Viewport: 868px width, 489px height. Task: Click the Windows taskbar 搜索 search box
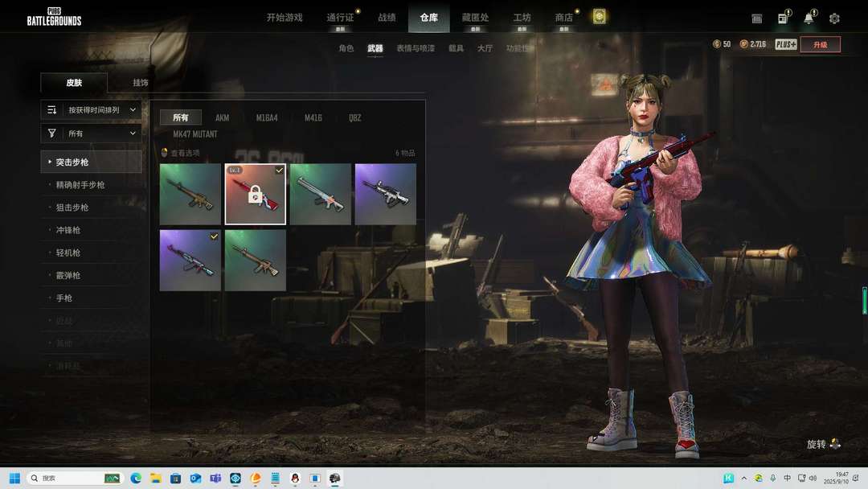pos(75,478)
